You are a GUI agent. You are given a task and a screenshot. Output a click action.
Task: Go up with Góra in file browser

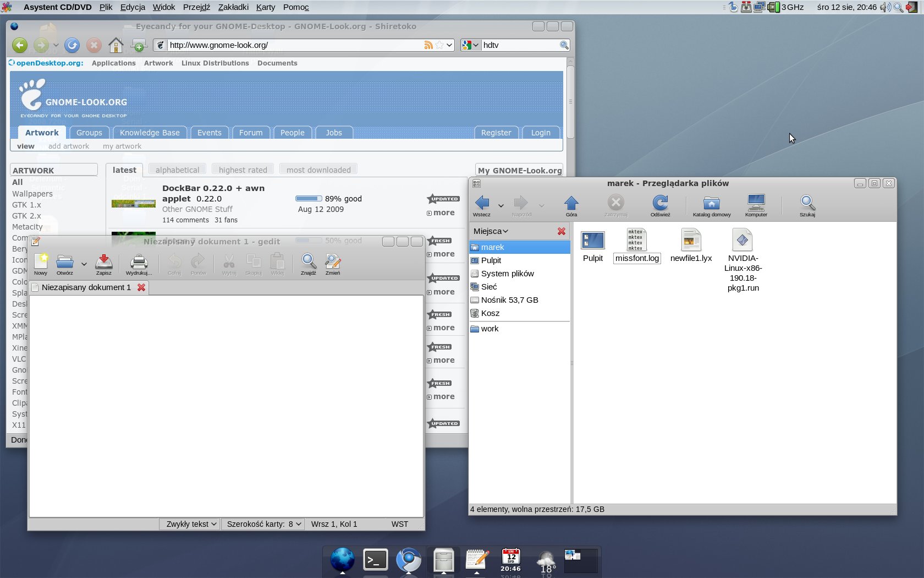[571, 206]
